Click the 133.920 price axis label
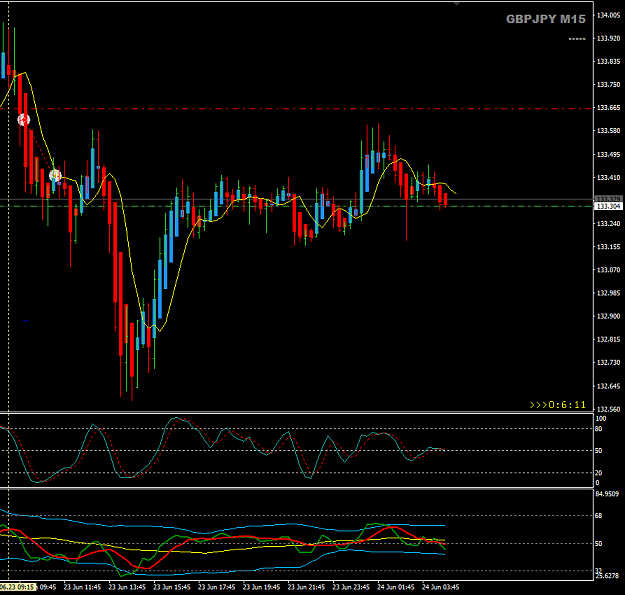The image size is (625, 595). 608,38
